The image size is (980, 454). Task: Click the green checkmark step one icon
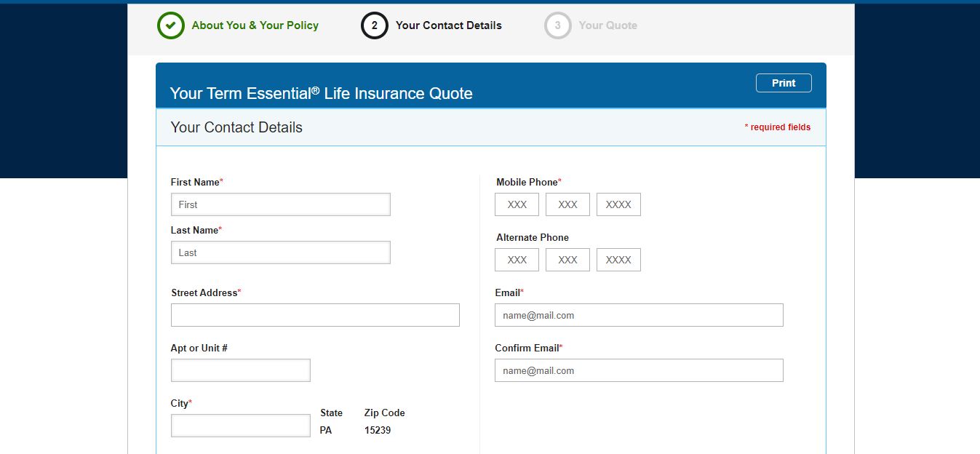(170, 25)
